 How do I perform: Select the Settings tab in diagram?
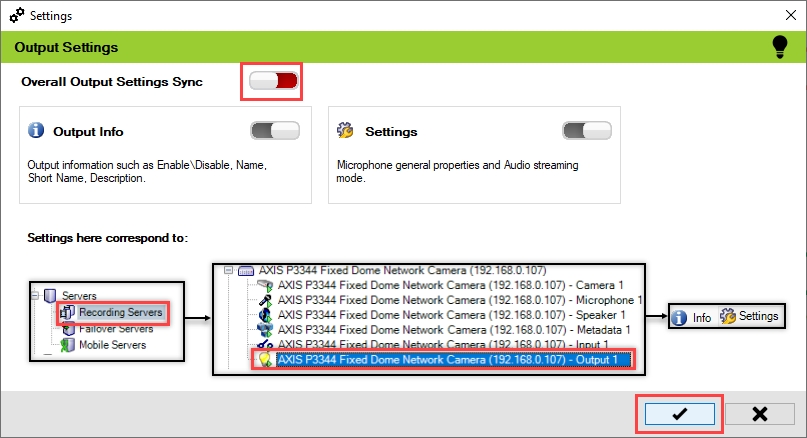coord(748,317)
